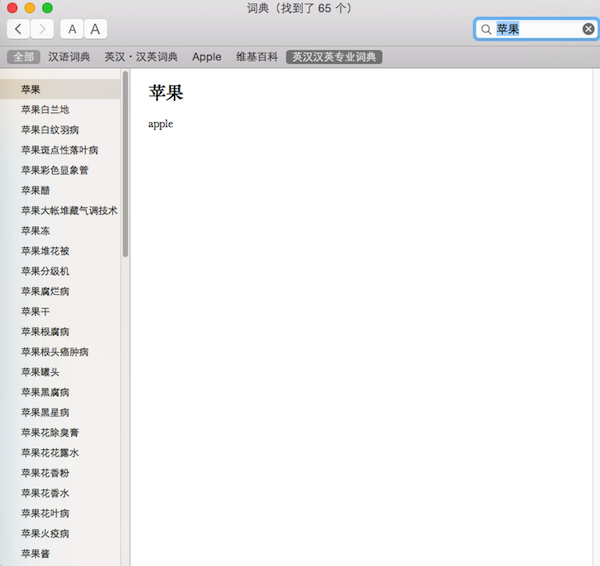Select the 苹果彩色显象管 entry
The height and width of the screenshot is (566, 600).
click(60, 170)
